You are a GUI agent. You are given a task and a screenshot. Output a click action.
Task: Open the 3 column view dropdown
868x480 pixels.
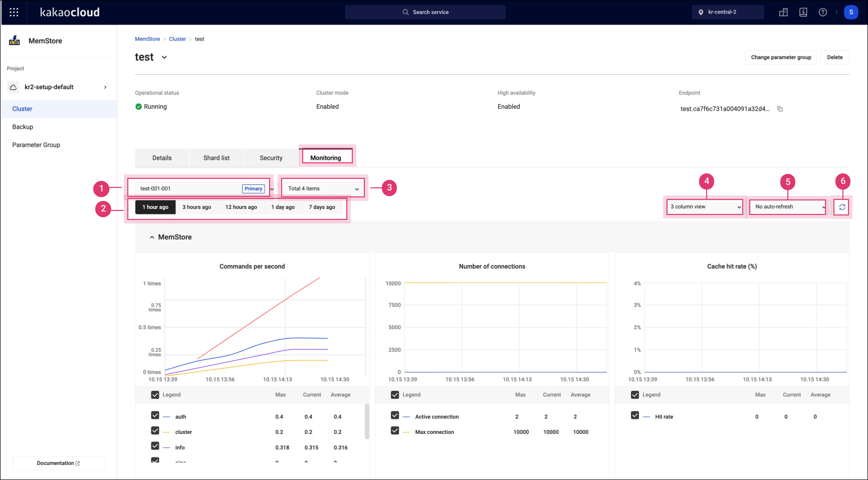[705, 207]
